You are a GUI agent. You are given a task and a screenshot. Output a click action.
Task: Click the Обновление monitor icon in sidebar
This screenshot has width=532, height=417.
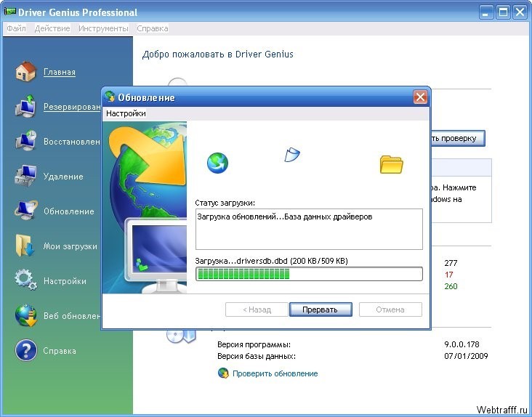click(x=25, y=211)
